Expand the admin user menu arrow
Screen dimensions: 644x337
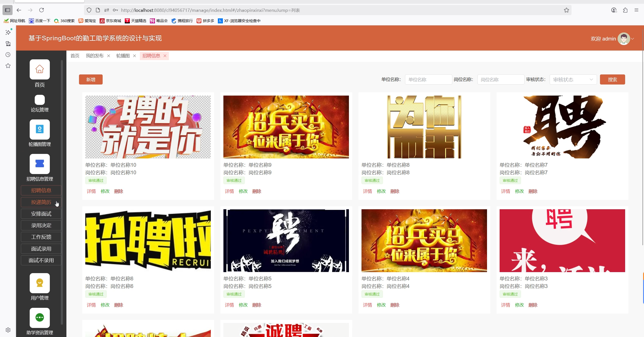(632, 39)
